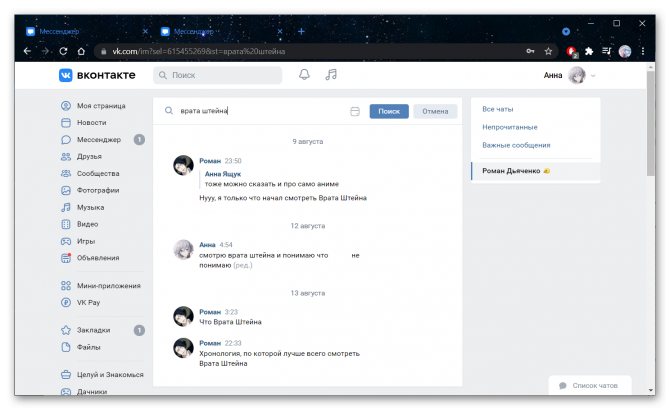Open Видео in sidebar
The height and width of the screenshot is (410, 670).
click(87, 224)
